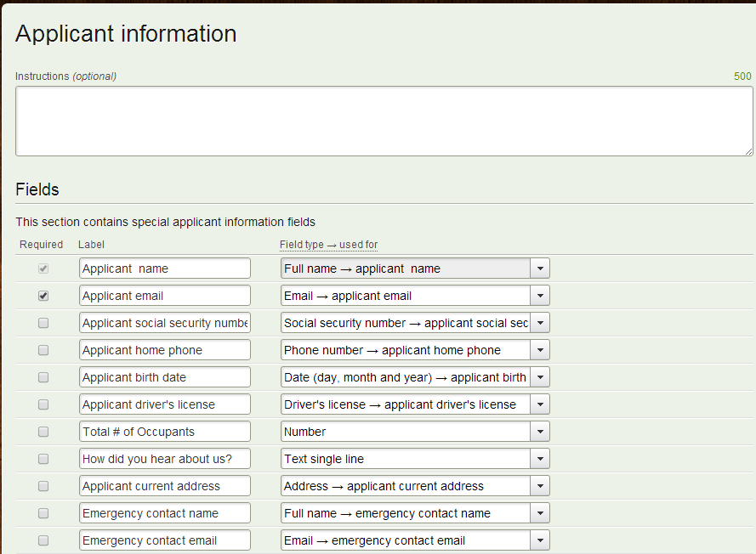Click the Emergency contact email label field
Viewport: 756px width, 554px height.
[x=165, y=540]
